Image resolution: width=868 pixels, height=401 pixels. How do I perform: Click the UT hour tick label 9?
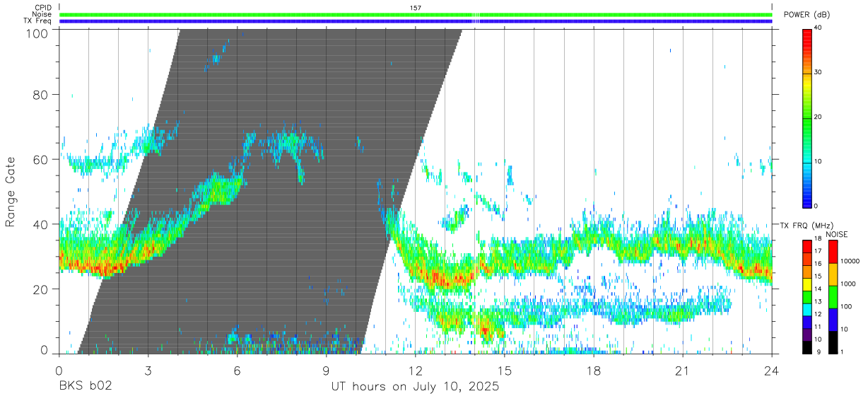326,371
